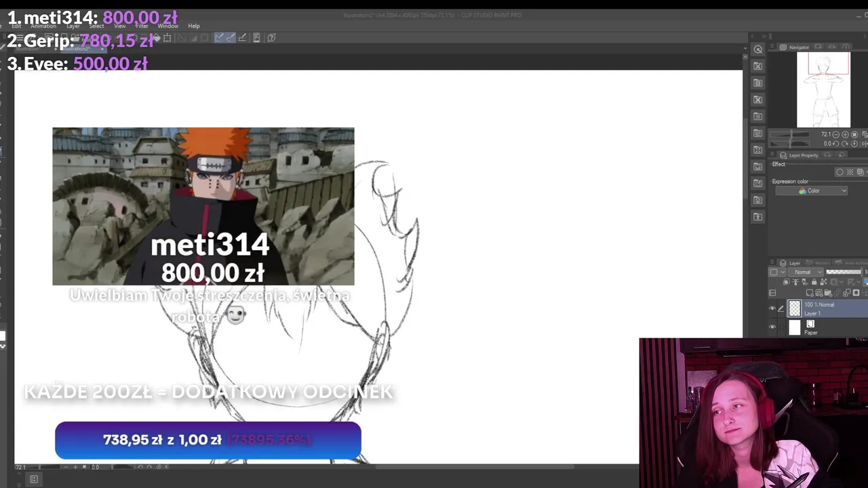Toggle Snap to Ruler in command bar

tap(219, 37)
